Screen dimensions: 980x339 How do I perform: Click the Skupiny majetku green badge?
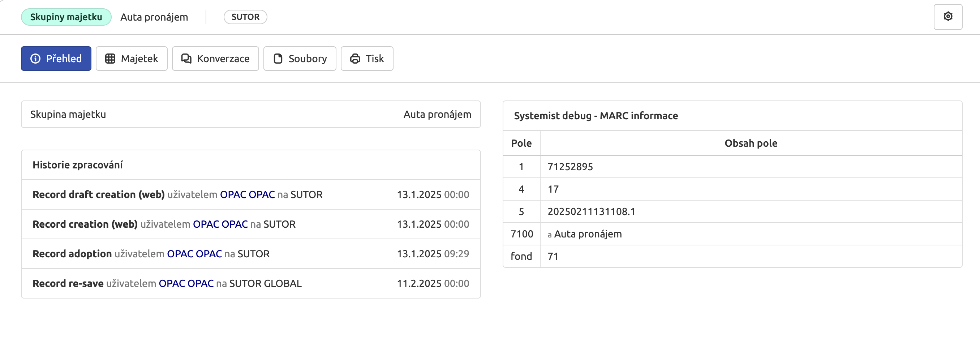click(x=66, y=17)
